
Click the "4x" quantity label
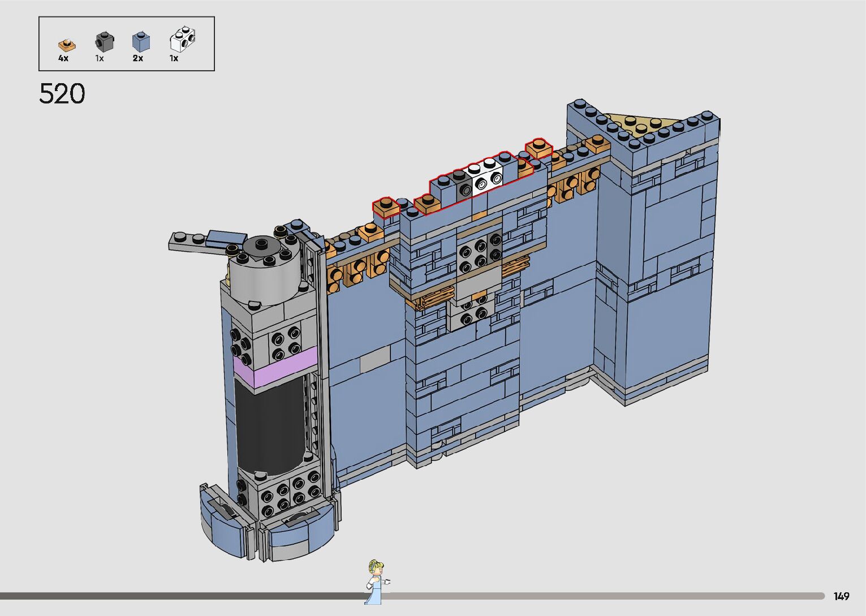pos(63,58)
